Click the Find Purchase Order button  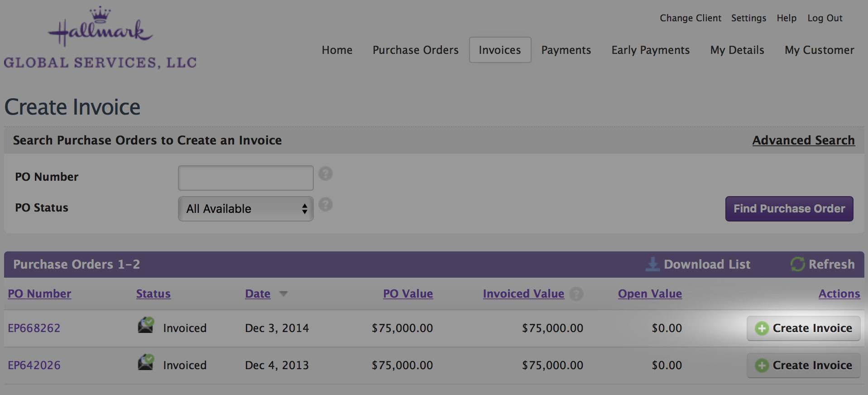(x=789, y=209)
